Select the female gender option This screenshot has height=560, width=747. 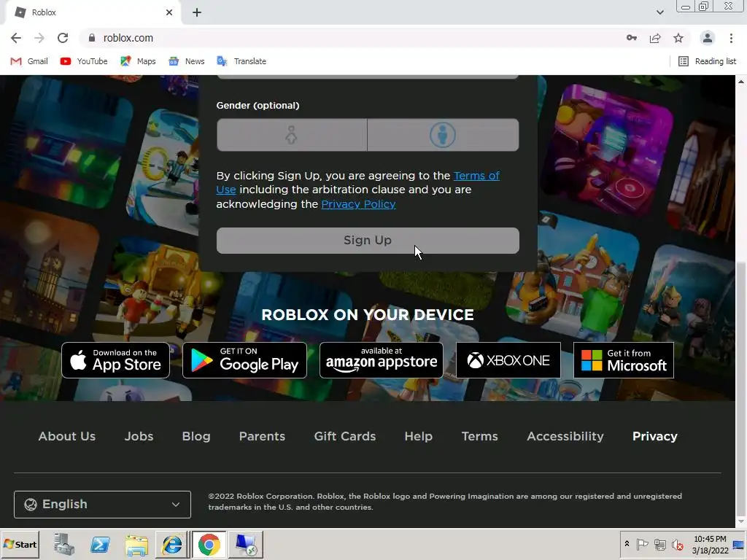tap(292, 135)
